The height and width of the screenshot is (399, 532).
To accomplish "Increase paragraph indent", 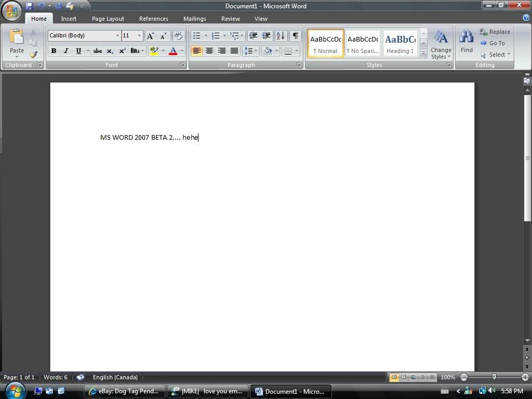I will click(x=267, y=36).
